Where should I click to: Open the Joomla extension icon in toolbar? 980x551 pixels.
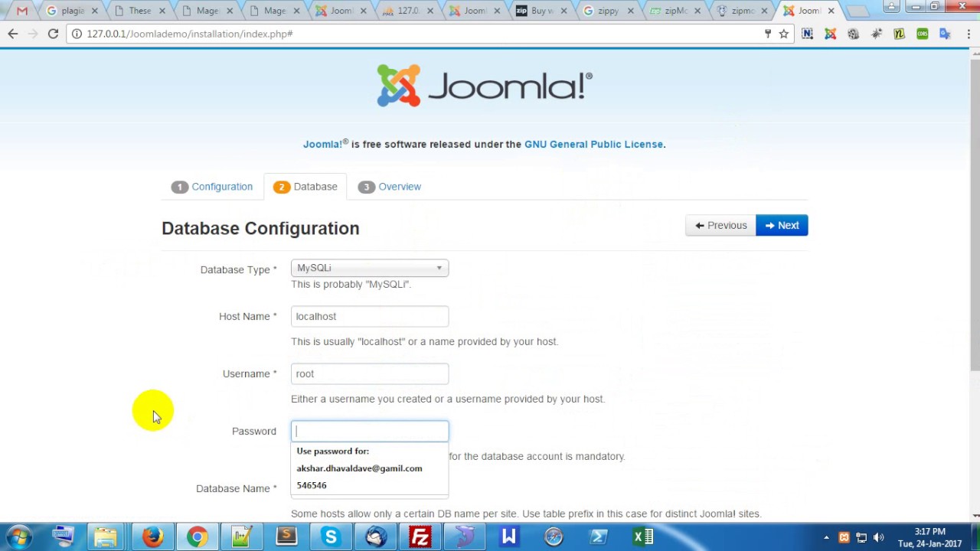pyautogui.click(x=830, y=34)
